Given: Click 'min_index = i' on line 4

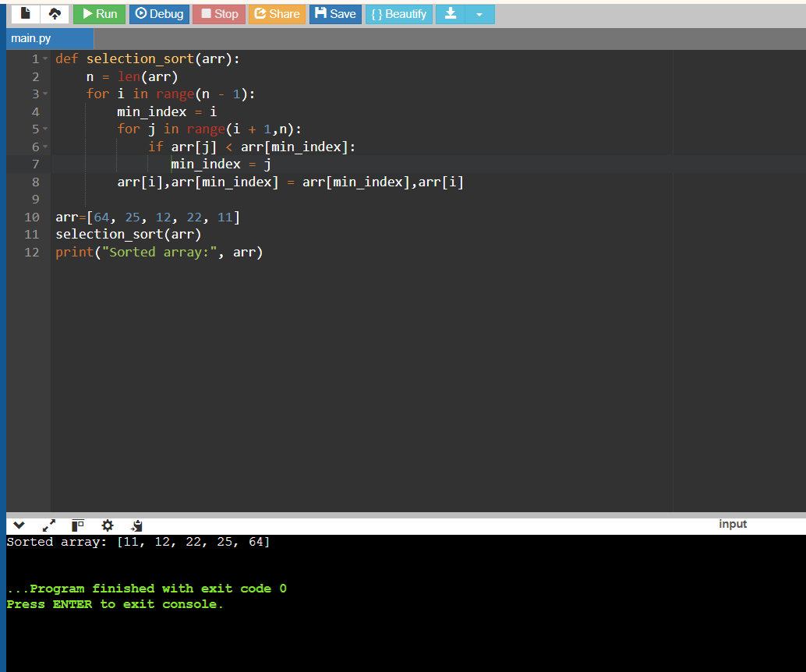Looking at the screenshot, I should 167,111.
